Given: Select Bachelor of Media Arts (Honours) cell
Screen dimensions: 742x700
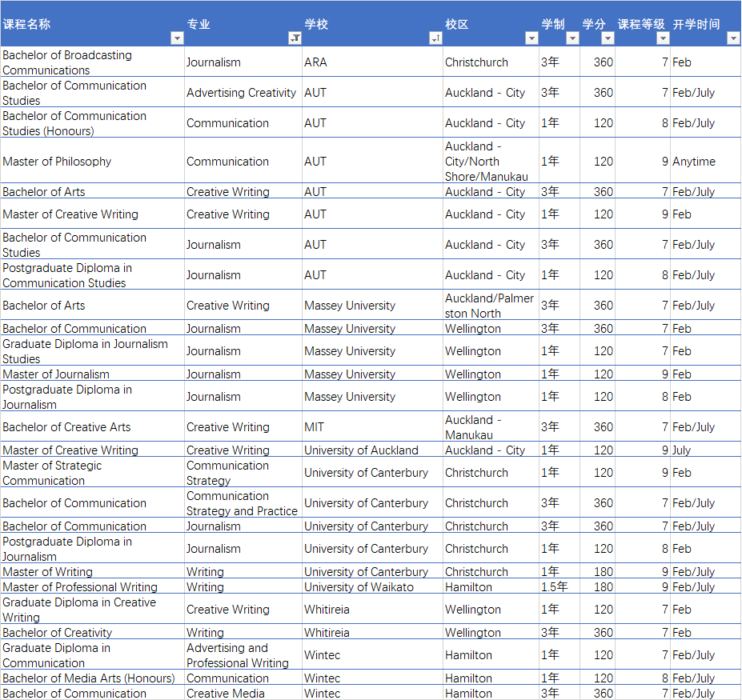Looking at the screenshot, I should pos(92,678).
